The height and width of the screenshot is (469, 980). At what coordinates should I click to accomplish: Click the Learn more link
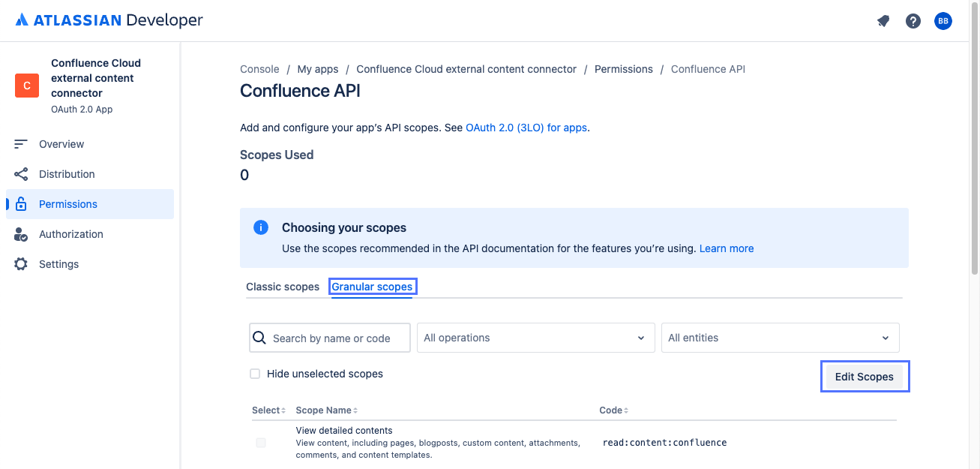click(x=727, y=248)
